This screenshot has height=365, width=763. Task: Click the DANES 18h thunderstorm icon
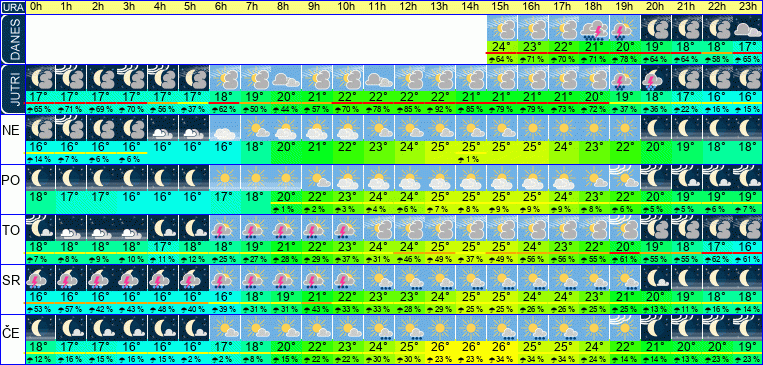pos(594,28)
